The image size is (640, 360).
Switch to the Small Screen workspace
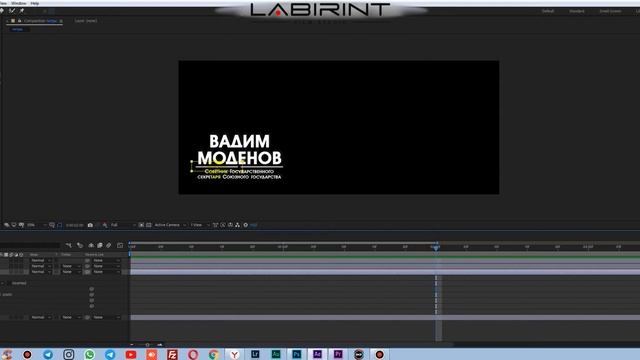[x=610, y=11]
